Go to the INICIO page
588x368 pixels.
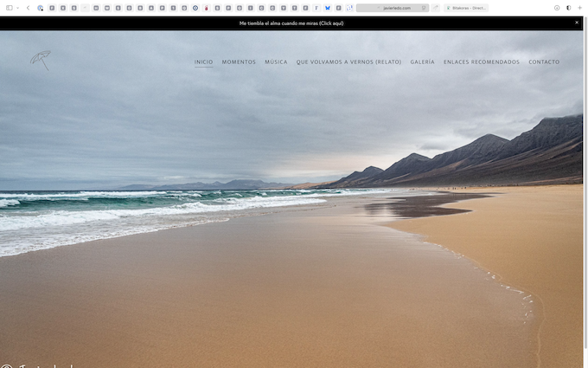coord(203,62)
